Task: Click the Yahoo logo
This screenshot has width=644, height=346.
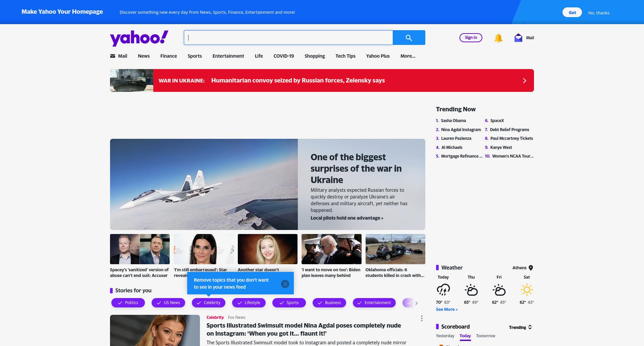Action: pyautogui.click(x=139, y=38)
